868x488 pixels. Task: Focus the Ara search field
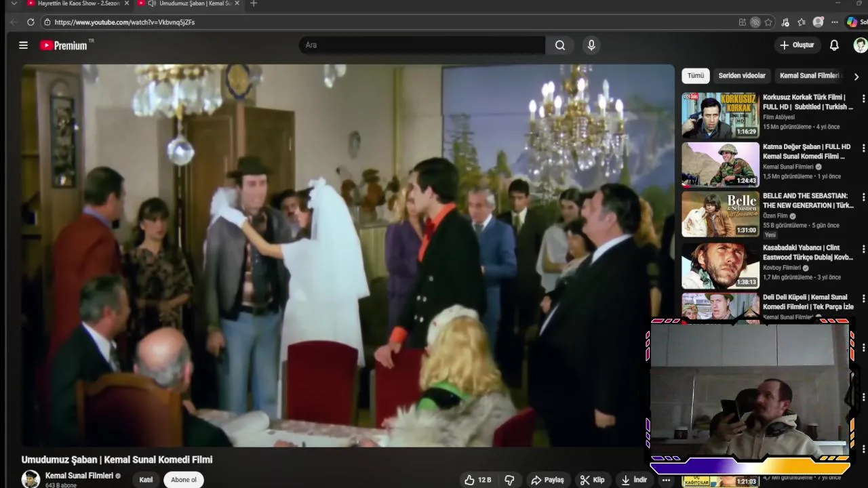422,45
